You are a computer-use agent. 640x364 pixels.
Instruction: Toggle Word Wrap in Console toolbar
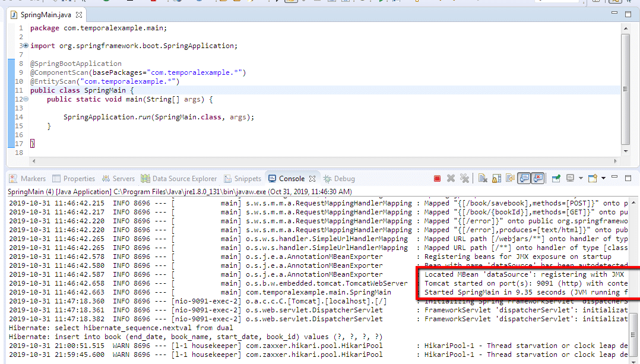tap(509, 178)
